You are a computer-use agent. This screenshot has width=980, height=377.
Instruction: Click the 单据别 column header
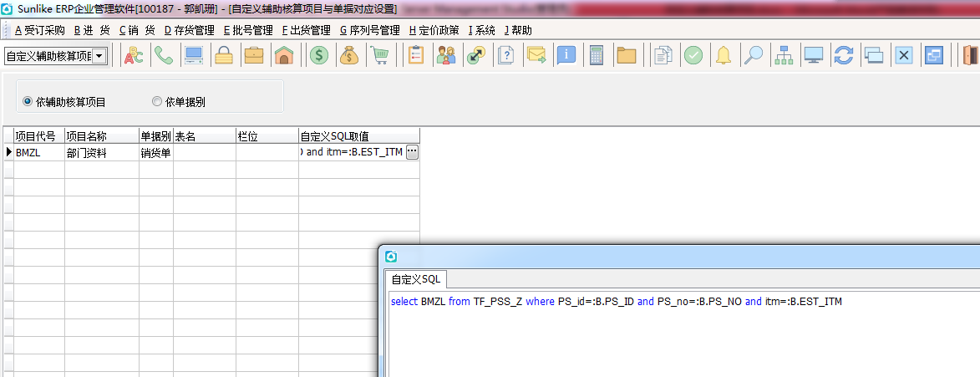coord(156,136)
